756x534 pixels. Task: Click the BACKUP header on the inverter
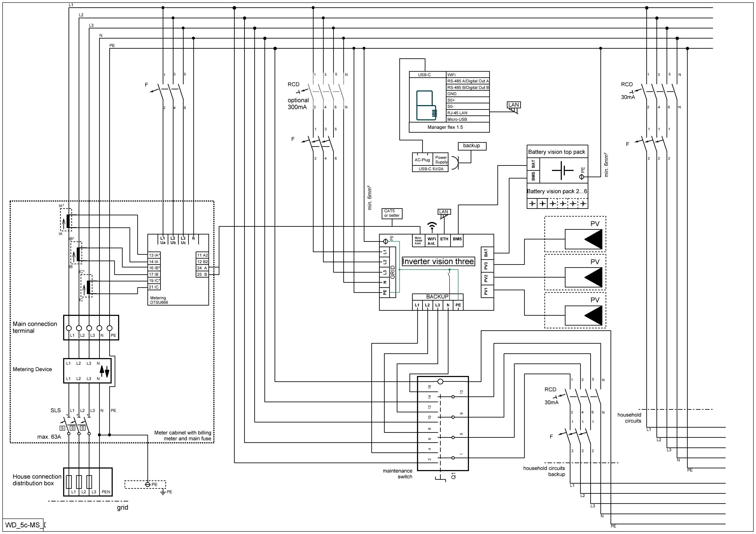(x=437, y=297)
